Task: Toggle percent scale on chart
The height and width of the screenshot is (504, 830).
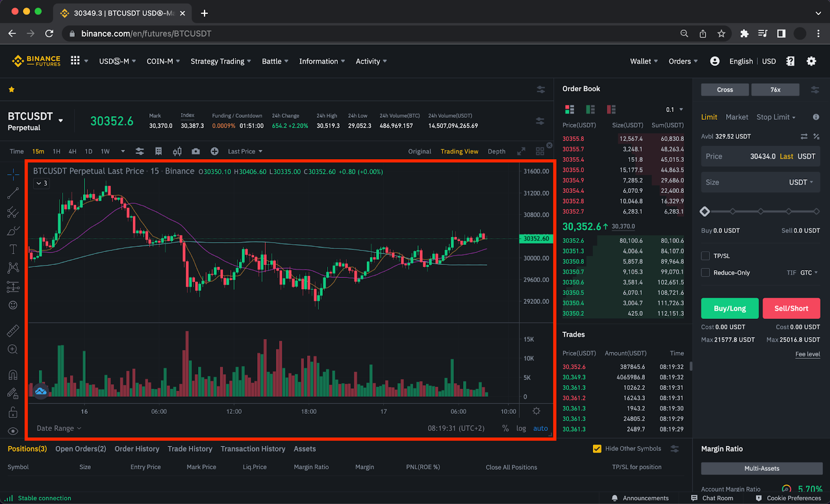Action: click(505, 428)
